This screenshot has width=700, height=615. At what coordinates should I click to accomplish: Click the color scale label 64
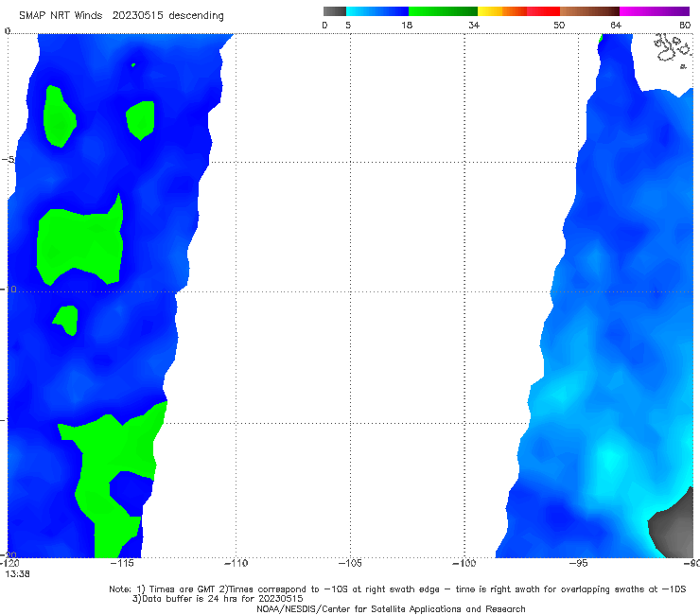pos(616,26)
